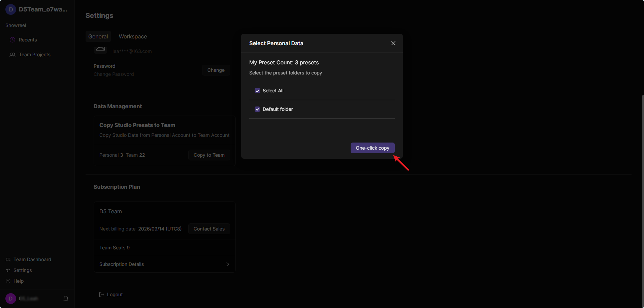Uncheck the Default folder checkbox

[x=257, y=109]
